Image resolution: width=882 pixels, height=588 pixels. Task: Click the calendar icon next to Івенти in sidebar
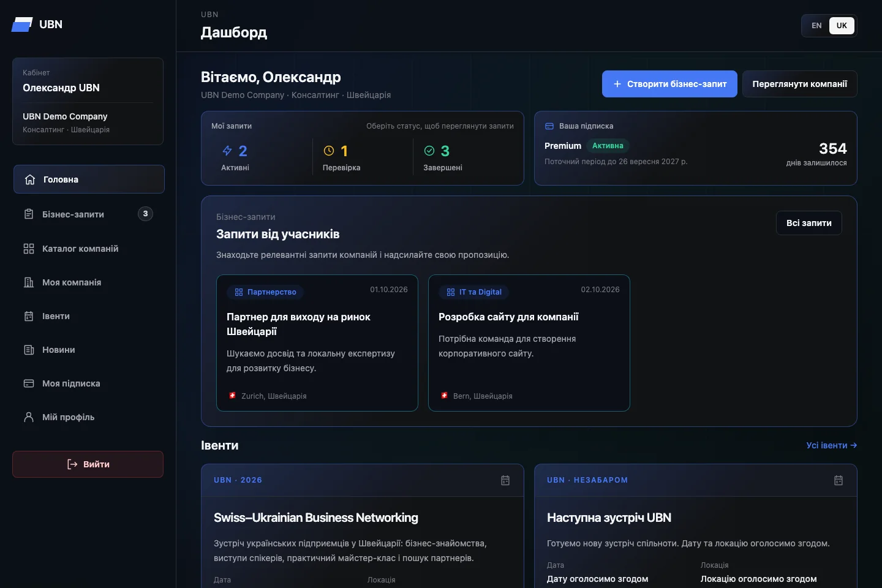(x=29, y=316)
